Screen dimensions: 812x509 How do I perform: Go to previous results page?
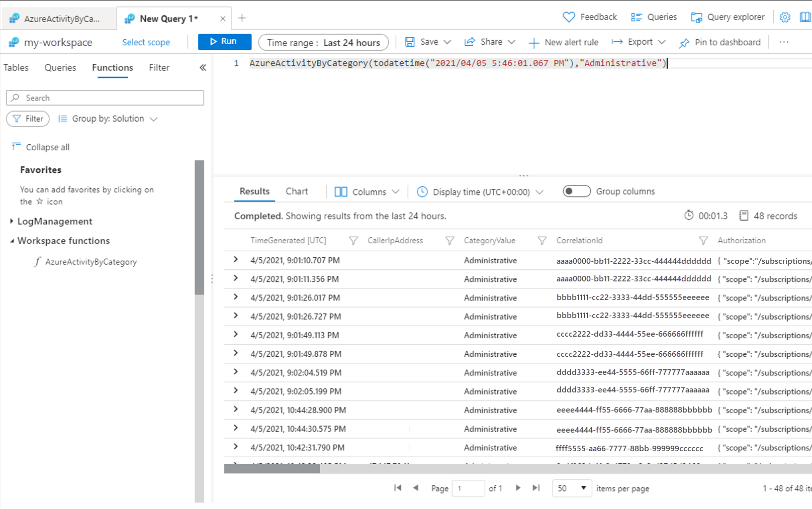click(x=416, y=488)
